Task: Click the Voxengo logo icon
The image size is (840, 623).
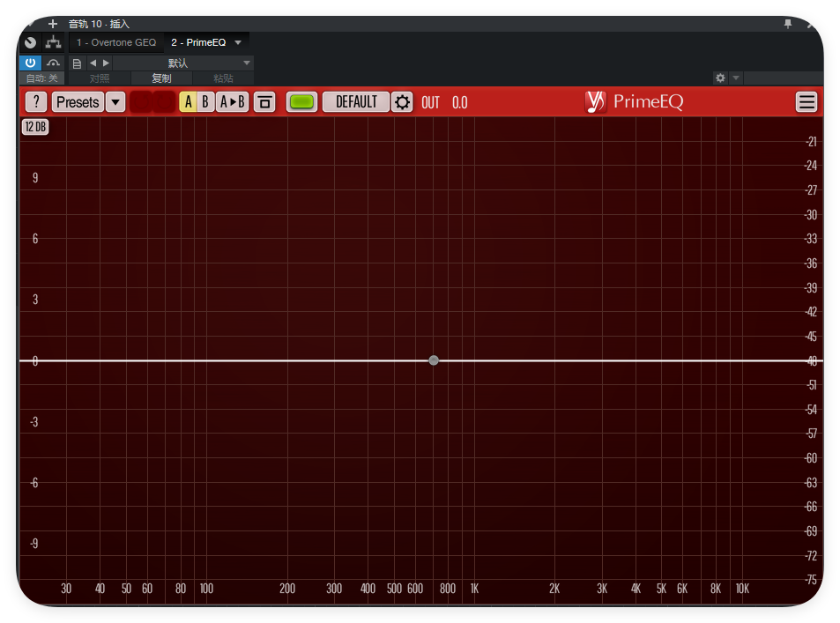Action: coord(595,101)
